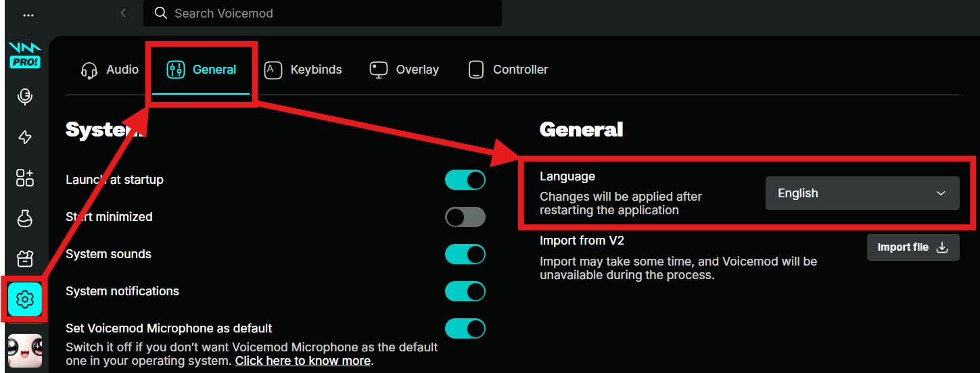The height and width of the screenshot is (373, 980).
Task: Click the three-dots menu at top left
Action: tap(28, 15)
